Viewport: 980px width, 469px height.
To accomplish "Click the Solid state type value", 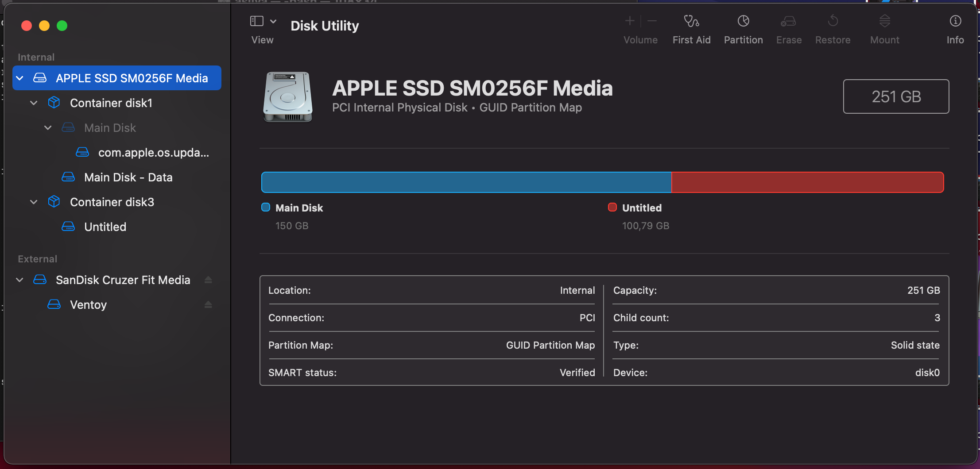I will click(915, 345).
